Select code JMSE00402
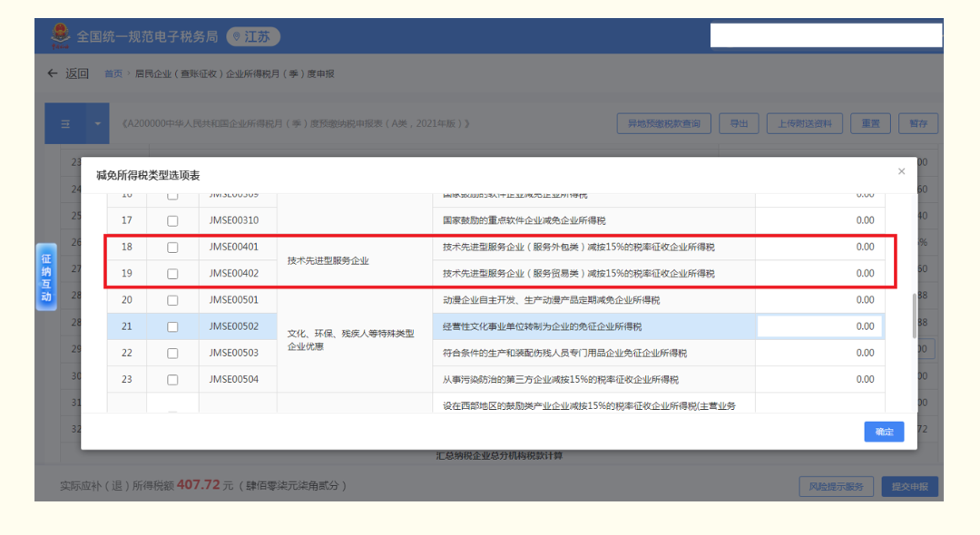This screenshot has height=535, width=980. point(234,274)
